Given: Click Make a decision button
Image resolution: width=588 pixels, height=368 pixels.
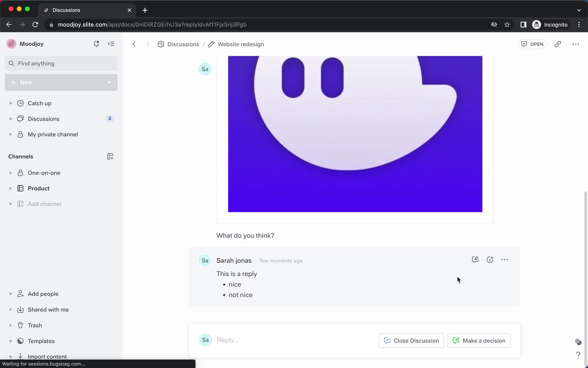Looking at the screenshot, I should pos(479,340).
